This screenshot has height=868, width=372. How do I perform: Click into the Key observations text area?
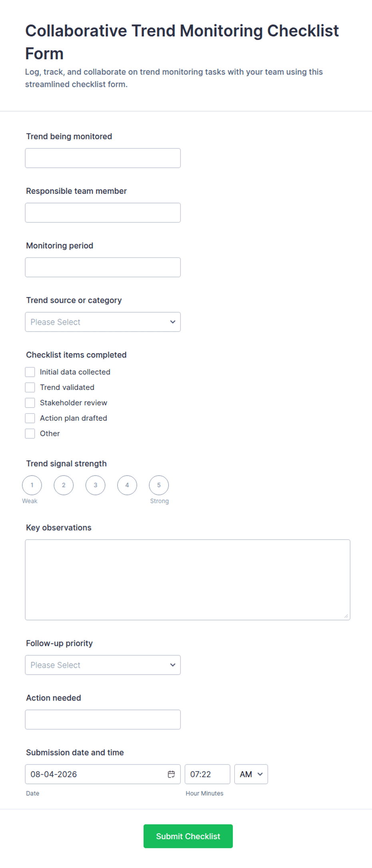pyautogui.click(x=188, y=580)
